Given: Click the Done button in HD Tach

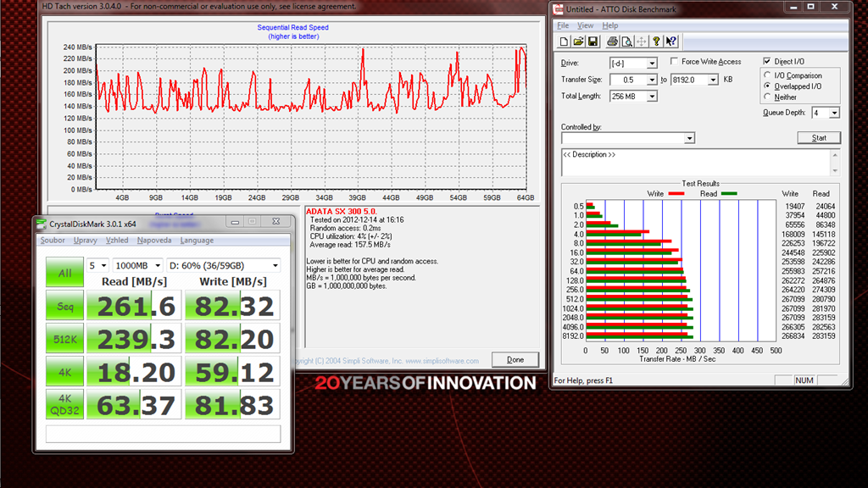Looking at the screenshot, I should click(515, 359).
